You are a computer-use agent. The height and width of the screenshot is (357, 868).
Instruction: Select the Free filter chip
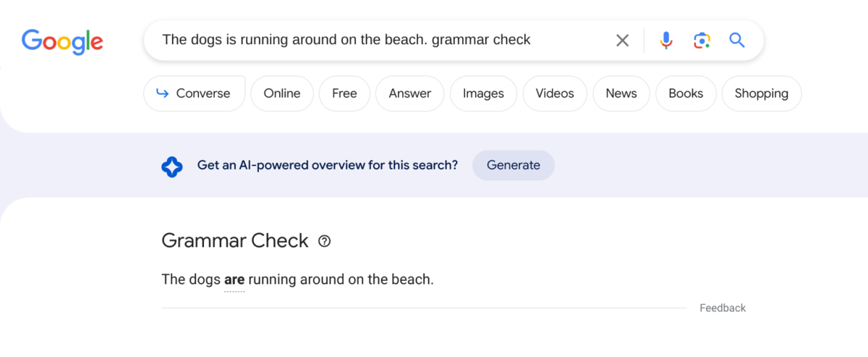[344, 93]
